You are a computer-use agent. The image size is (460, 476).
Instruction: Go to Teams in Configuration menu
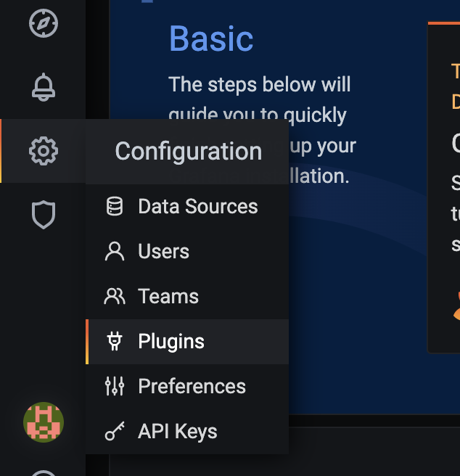point(168,297)
